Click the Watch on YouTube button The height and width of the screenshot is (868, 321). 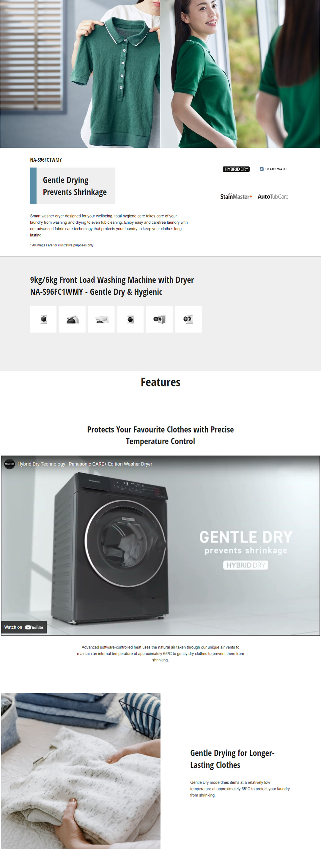(x=23, y=627)
